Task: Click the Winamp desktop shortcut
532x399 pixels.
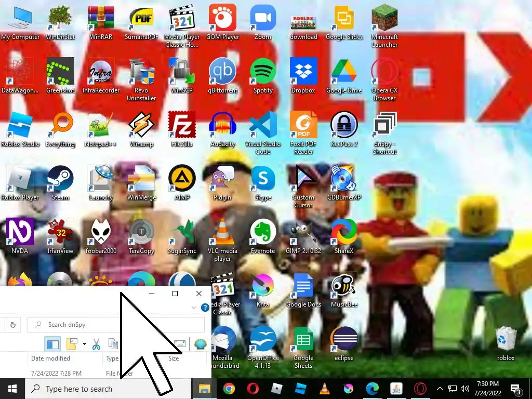Action: [141, 129]
